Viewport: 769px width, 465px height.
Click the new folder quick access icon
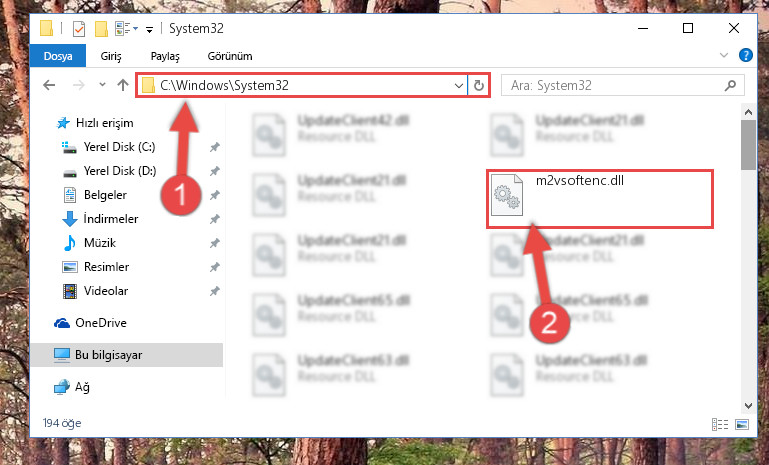pyautogui.click(x=101, y=29)
